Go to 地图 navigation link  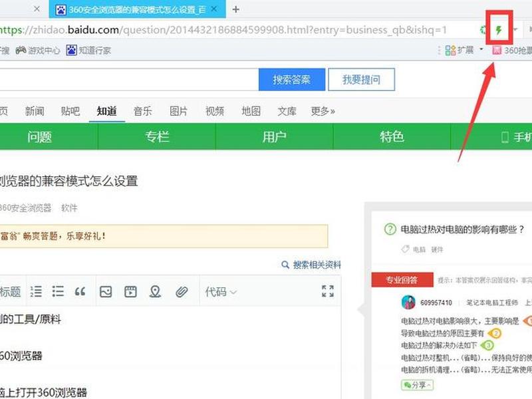coord(251,111)
